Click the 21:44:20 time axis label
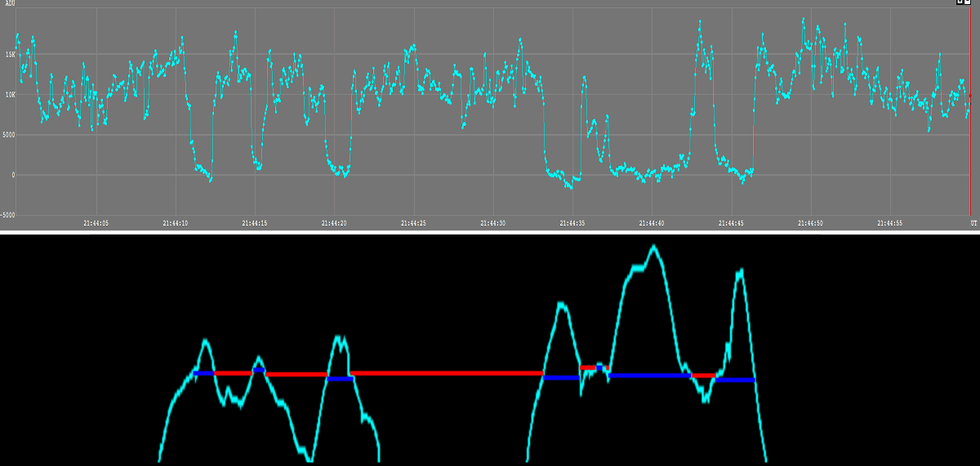 click(x=334, y=222)
